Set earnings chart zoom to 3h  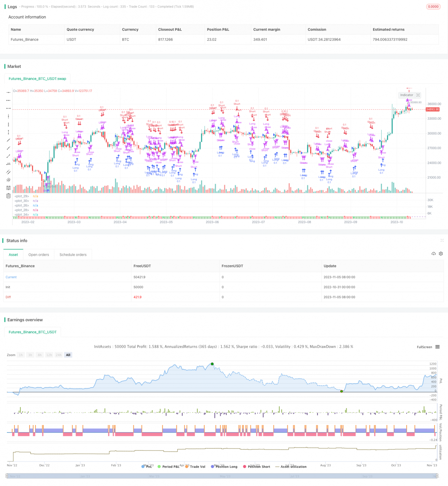coord(30,355)
